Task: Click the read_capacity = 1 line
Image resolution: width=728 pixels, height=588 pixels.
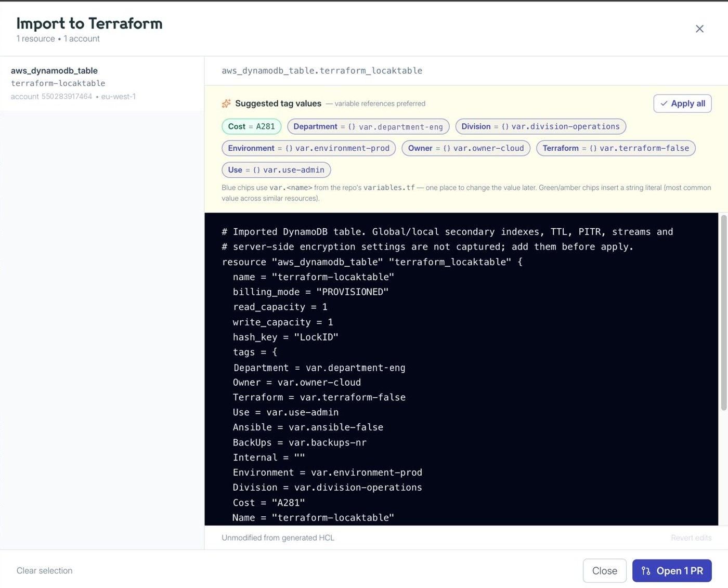Action: pyautogui.click(x=280, y=307)
